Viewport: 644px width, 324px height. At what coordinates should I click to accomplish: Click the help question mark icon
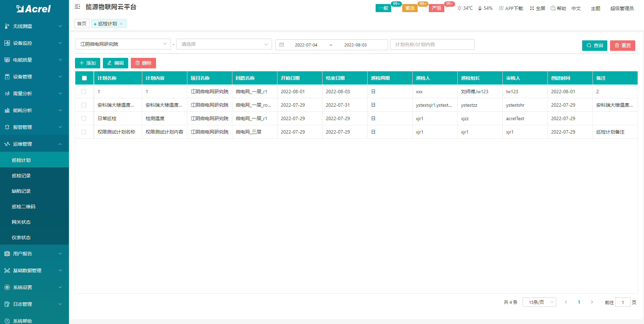tap(553, 8)
